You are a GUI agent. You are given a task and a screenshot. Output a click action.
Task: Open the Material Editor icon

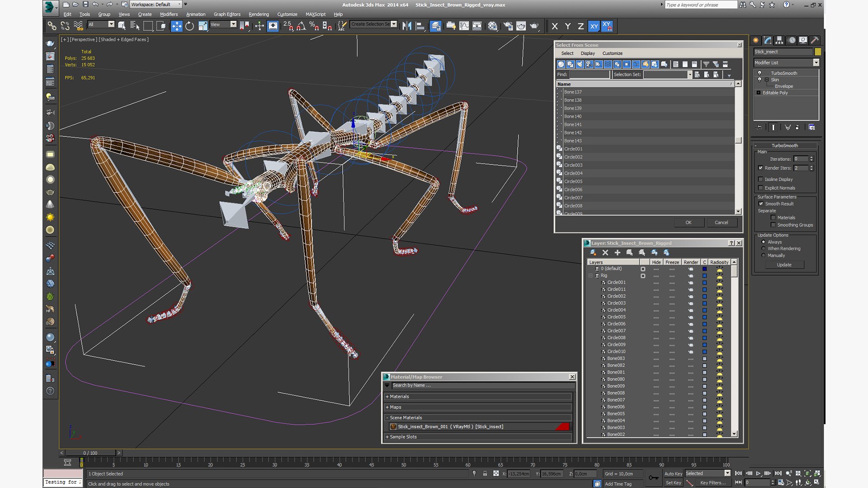point(493,26)
